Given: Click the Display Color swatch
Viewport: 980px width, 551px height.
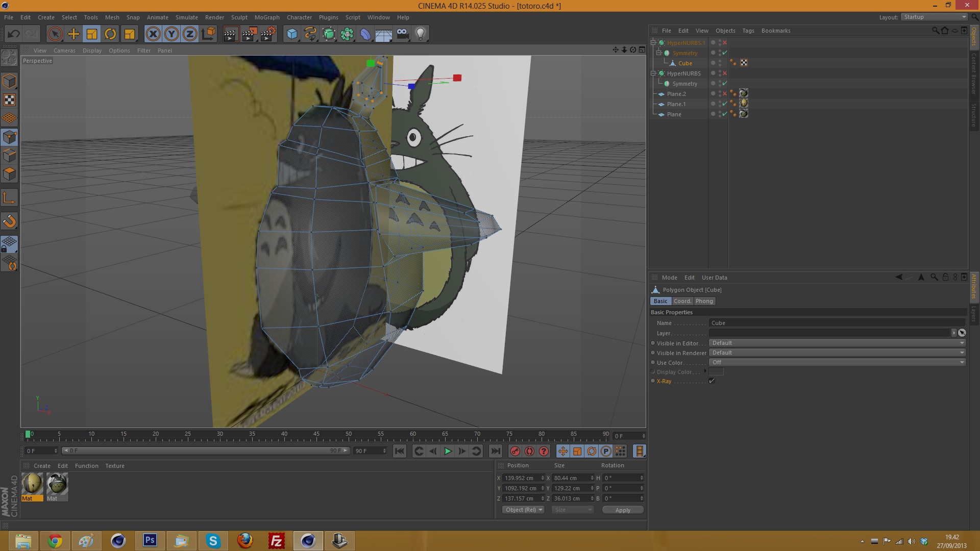Looking at the screenshot, I should point(716,372).
